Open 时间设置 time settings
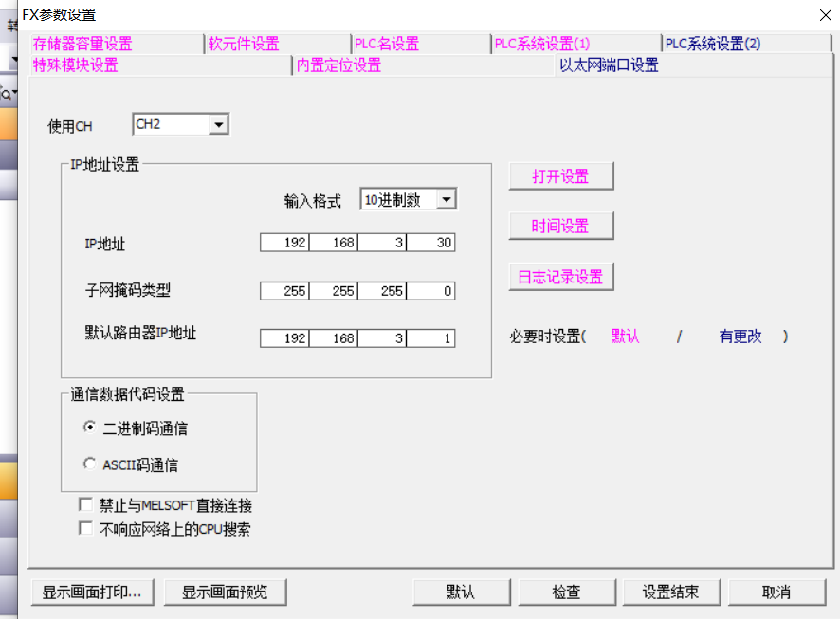The image size is (840, 619). pos(560,227)
